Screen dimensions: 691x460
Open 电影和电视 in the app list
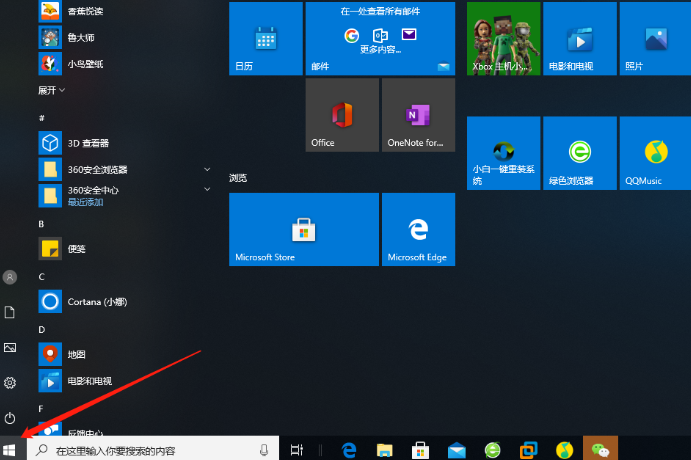125,381
